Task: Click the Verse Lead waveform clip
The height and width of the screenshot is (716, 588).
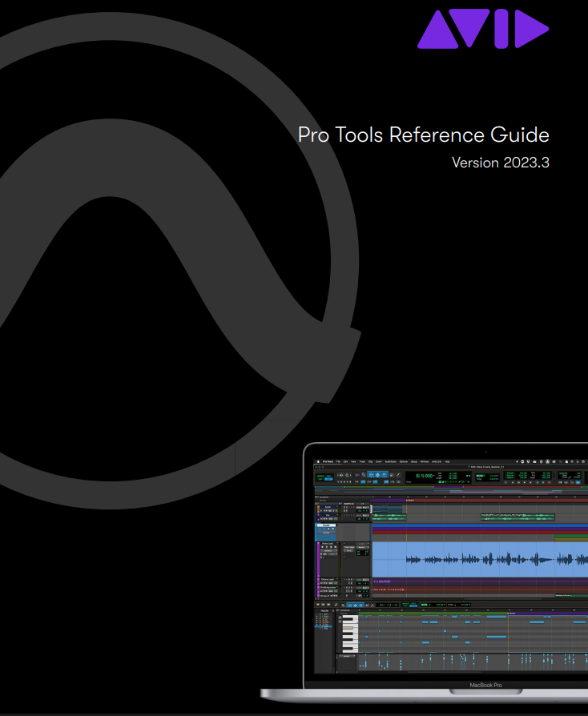Action: click(480, 559)
